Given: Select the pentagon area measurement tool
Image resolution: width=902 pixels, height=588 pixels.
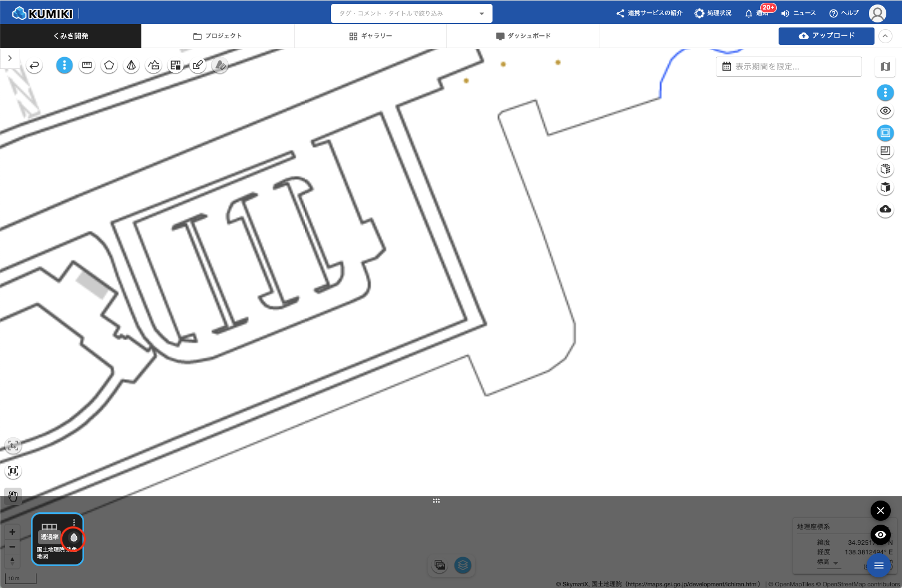Looking at the screenshot, I should [x=109, y=66].
